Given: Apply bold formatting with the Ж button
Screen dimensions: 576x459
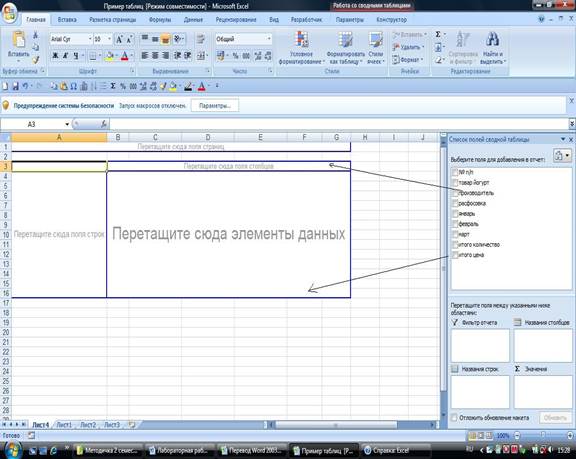Looking at the screenshot, I should click(x=55, y=56).
